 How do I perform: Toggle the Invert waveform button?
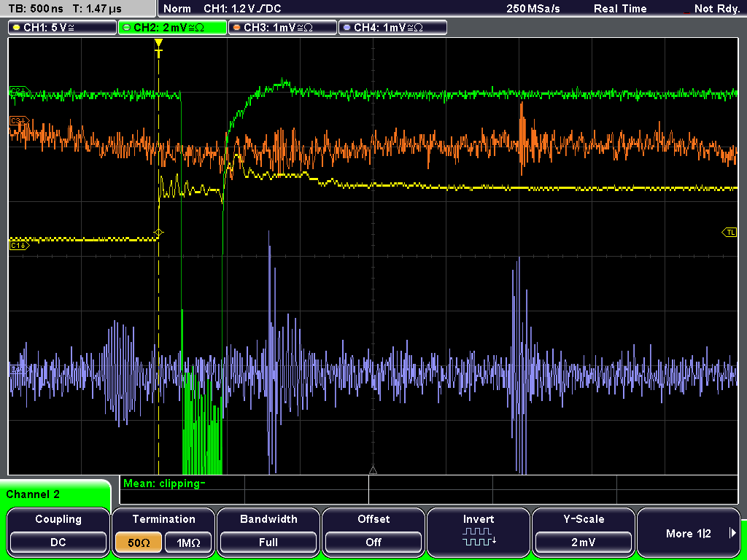pos(479,532)
